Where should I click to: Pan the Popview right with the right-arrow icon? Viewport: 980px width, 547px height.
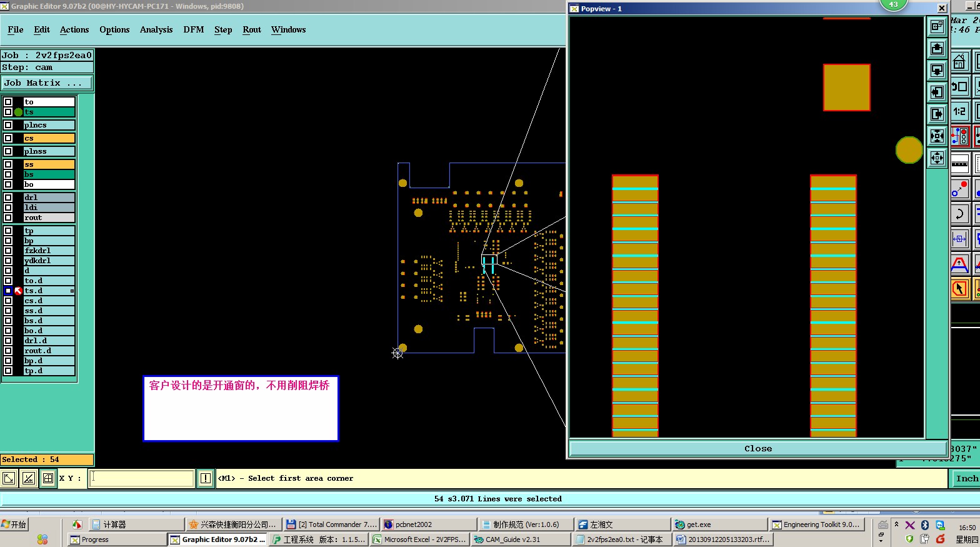[937, 114]
